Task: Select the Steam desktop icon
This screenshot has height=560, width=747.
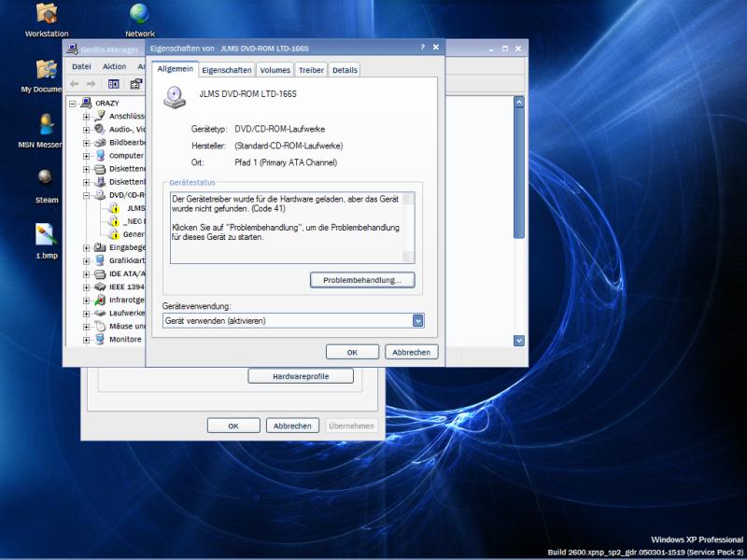Action: [46, 177]
